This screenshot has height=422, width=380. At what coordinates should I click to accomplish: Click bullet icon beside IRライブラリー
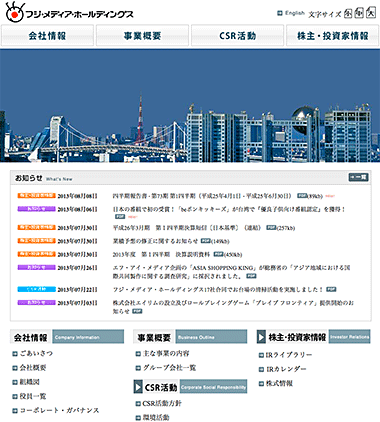pyautogui.click(x=261, y=356)
